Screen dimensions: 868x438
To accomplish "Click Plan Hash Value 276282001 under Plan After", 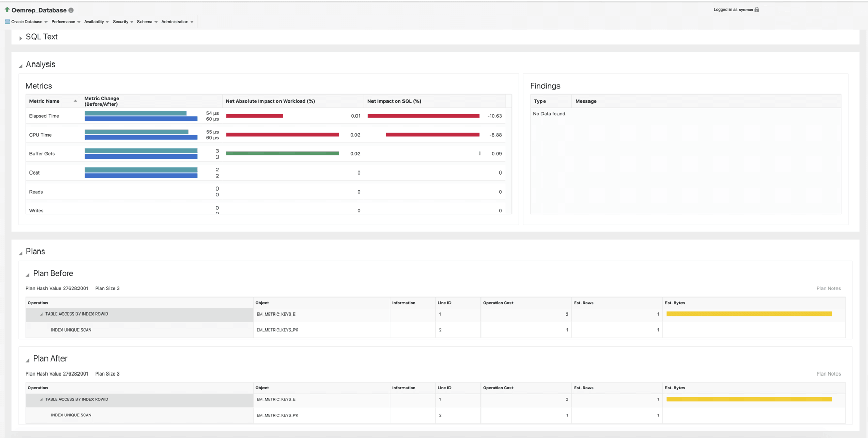I will click(x=57, y=373).
